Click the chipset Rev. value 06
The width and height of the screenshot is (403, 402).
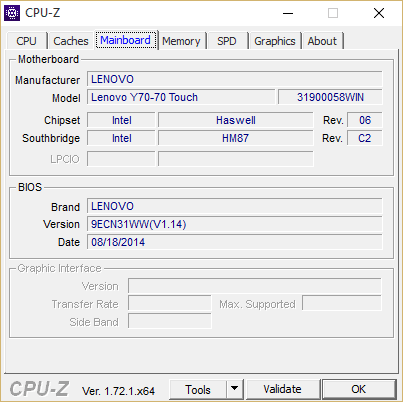[x=365, y=120]
